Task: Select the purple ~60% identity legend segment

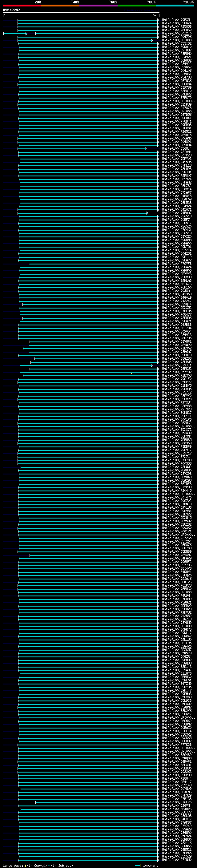Action: pyautogui.click(x=98, y=6)
